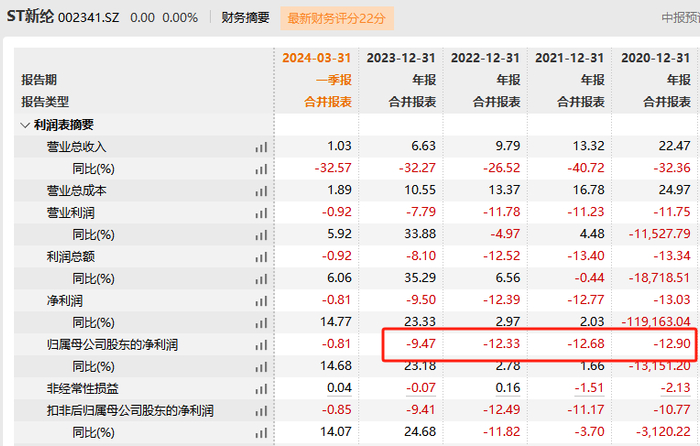Click chart icon next to 净利润
Image resolution: width=700 pixels, height=446 pixels.
pos(262,301)
